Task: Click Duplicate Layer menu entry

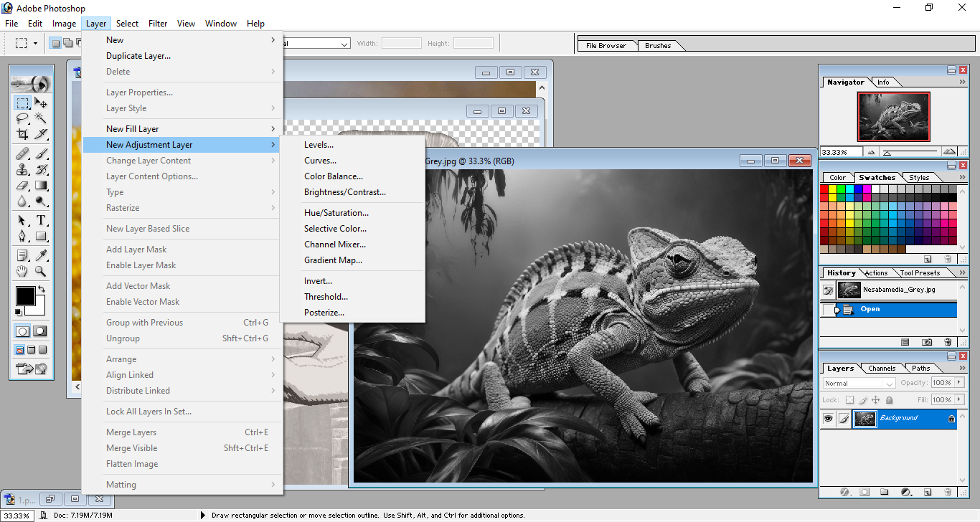Action: 138,56
